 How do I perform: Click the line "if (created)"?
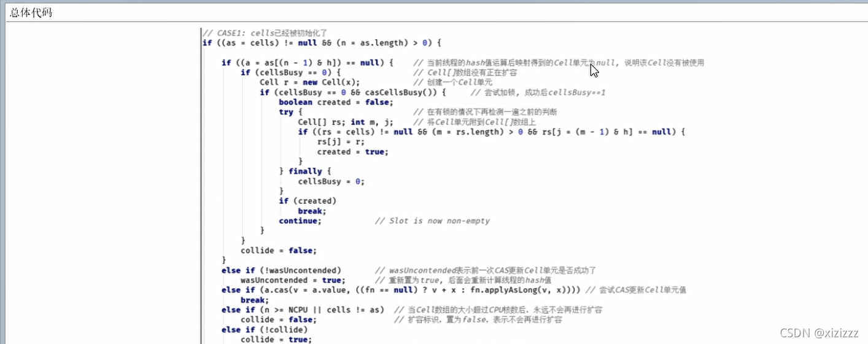(308, 201)
